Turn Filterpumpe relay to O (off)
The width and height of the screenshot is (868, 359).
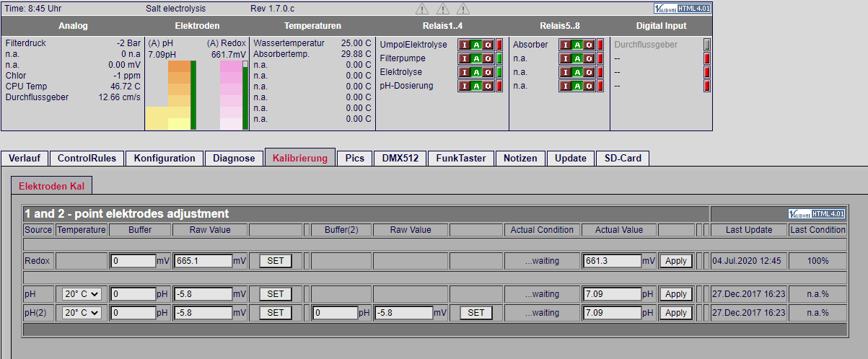pyautogui.click(x=488, y=58)
